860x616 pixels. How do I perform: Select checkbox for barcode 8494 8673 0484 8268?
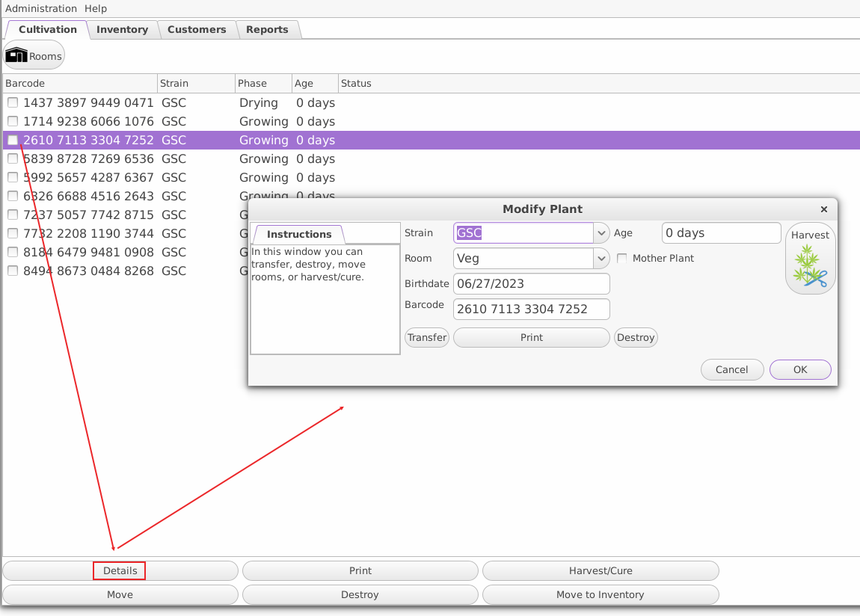[13, 271]
